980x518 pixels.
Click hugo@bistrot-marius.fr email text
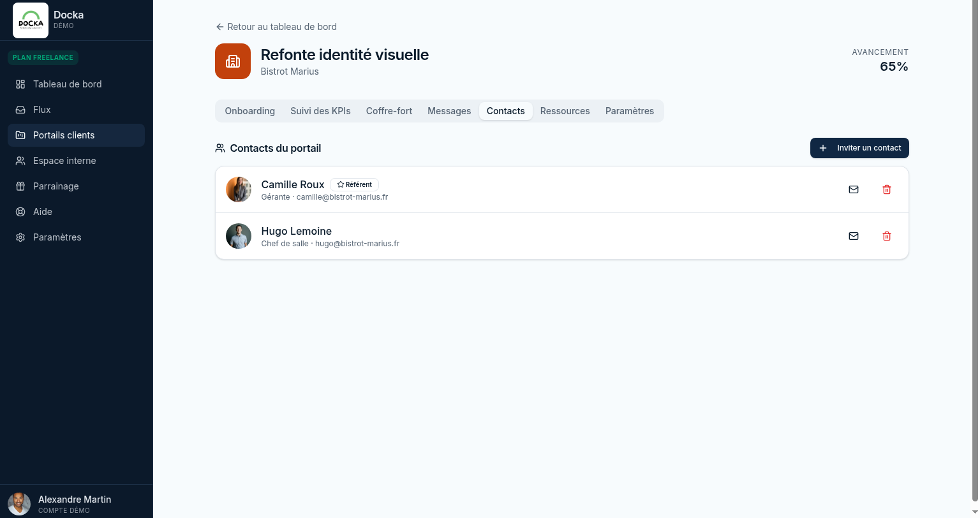point(357,244)
